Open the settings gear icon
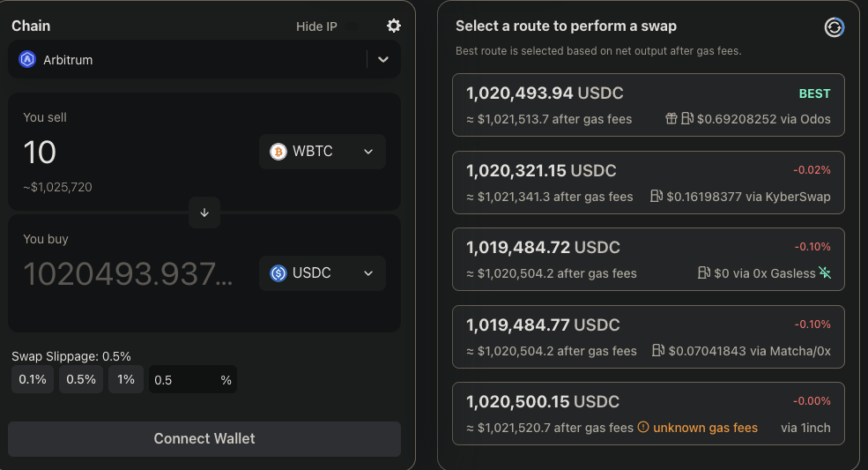Image resolution: width=868 pixels, height=470 pixels. 394,26
